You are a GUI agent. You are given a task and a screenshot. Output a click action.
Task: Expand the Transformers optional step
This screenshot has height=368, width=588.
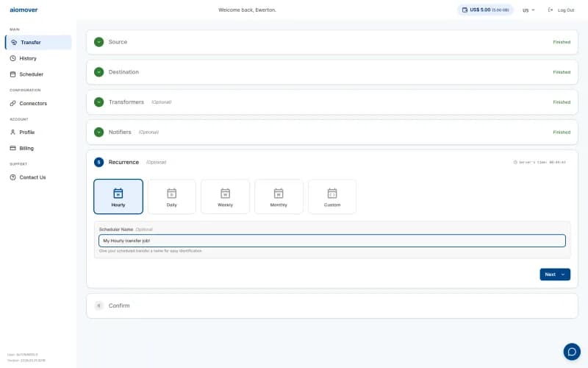tap(332, 102)
